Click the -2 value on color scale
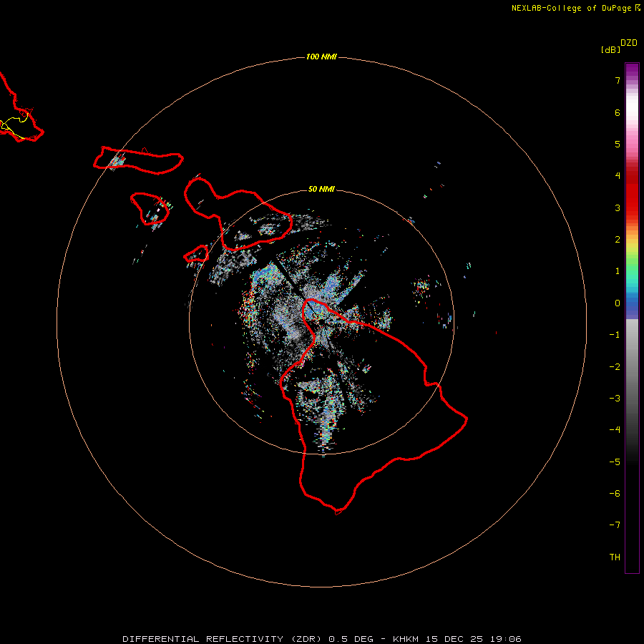 [615, 367]
